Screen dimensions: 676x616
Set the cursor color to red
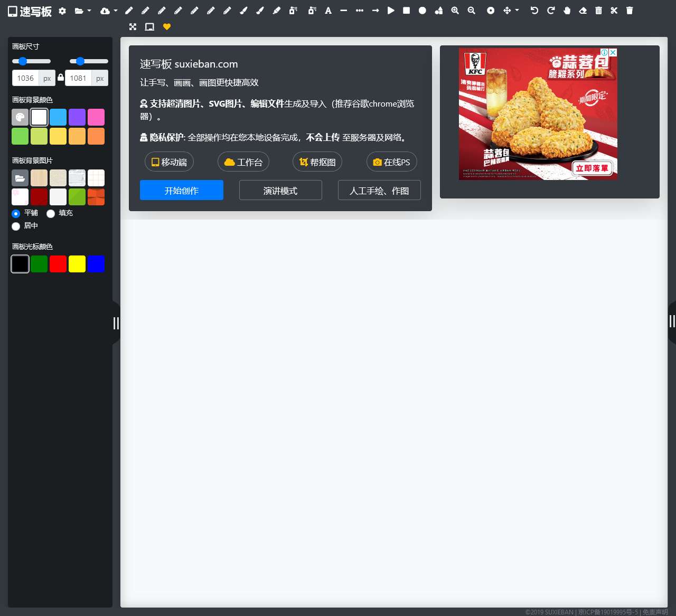pyautogui.click(x=58, y=264)
